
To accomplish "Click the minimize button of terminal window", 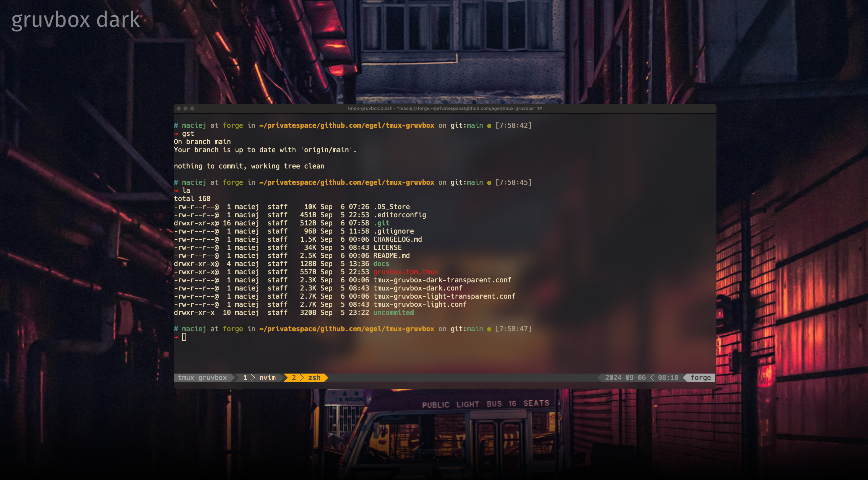I will pos(185,108).
